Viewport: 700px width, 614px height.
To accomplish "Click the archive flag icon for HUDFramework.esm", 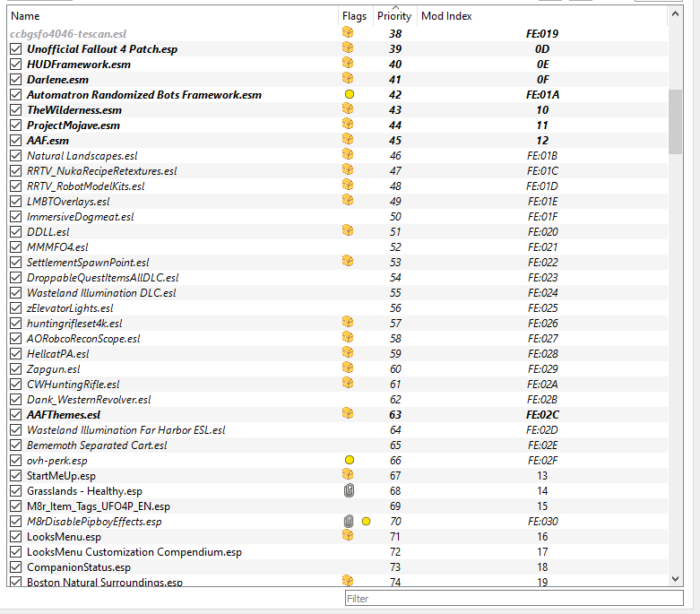I will (348, 63).
